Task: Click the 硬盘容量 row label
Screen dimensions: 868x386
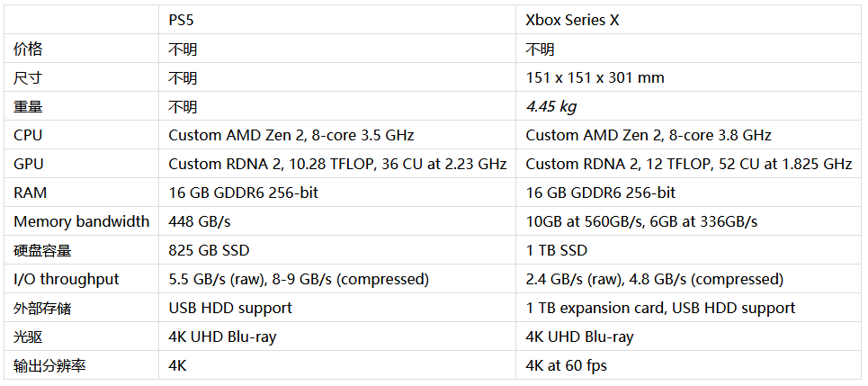Action: (x=42, y=250)
